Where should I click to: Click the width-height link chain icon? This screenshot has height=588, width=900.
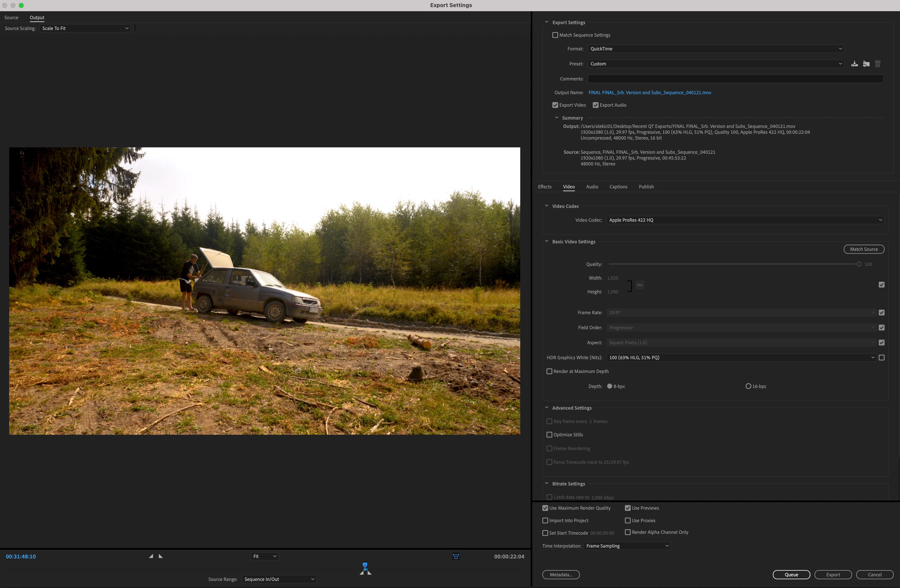pyautogui.click(x=640, y=285)
